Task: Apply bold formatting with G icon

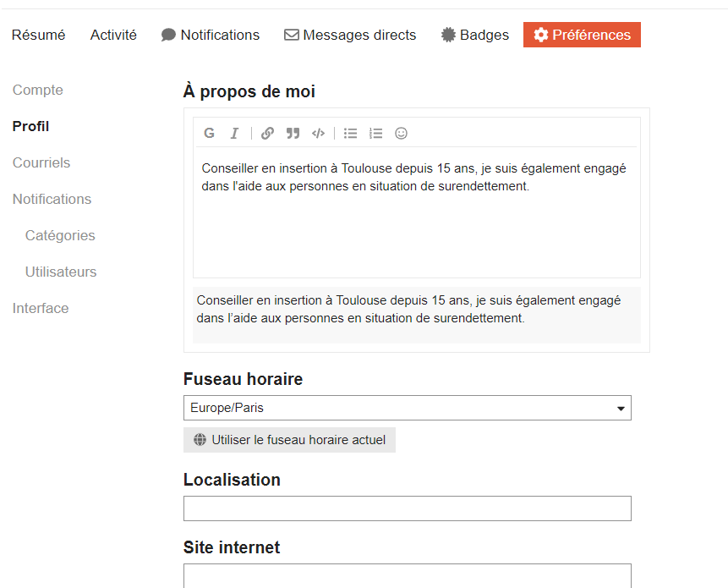Action: pyautogui.click(x=209, y=134)
